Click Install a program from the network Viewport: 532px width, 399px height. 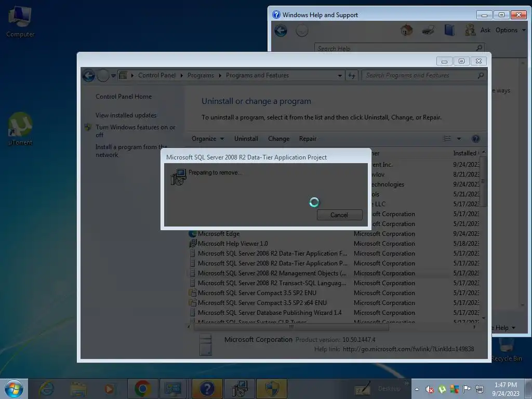coord(131,151)
